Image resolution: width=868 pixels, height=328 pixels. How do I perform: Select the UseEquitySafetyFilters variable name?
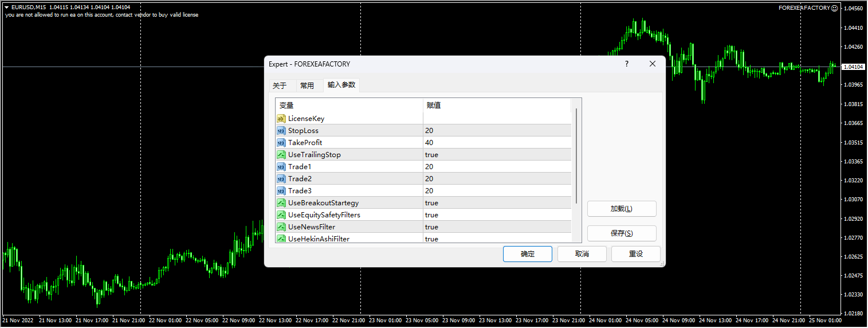point(324,215)
